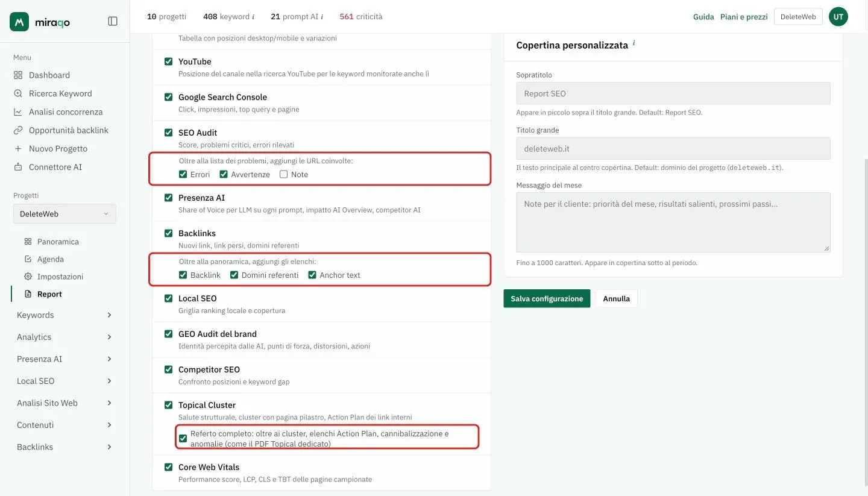This screenshot has width=868, height=496.
Task: Expand the Local SEO sidebar section
Action: 65,381
